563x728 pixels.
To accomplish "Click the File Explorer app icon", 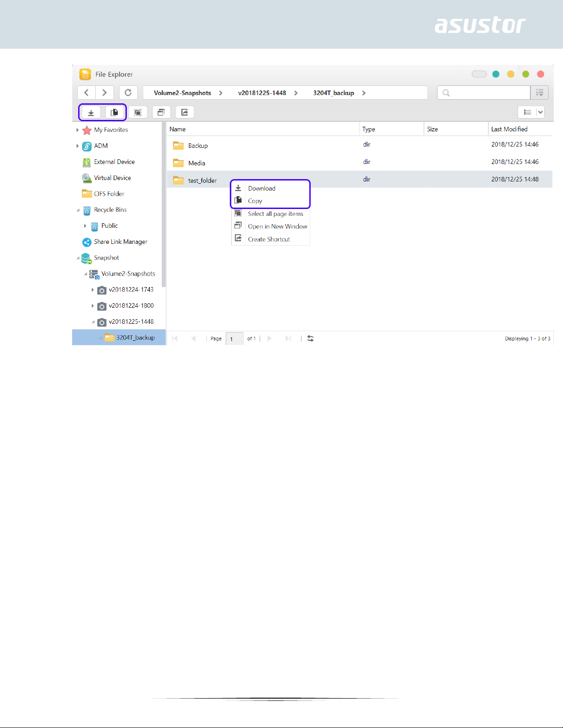I will [85, 74].
